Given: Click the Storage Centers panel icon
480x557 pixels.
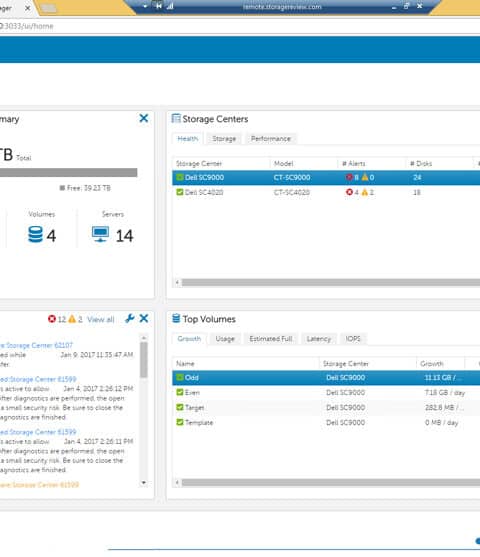Looking at the screenshot, I should pyautogui.click(x=176, y=118).
